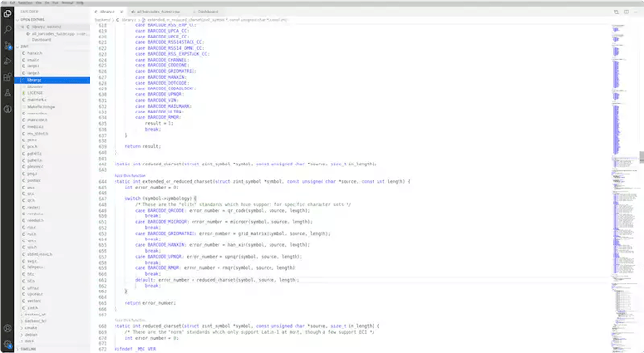Open the More Actions ellipsis menu
644x353 pixels.
tap(635, 12)
